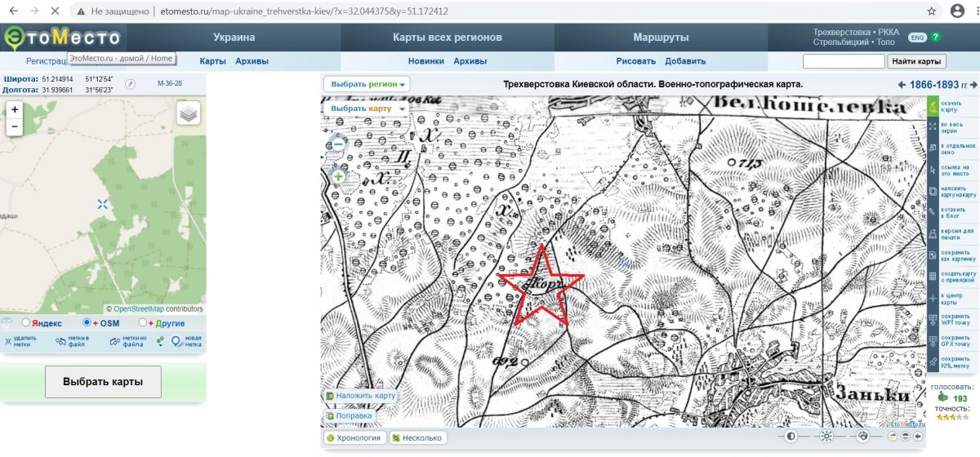Zoom out the historical map with minus icon

(338, 144)
